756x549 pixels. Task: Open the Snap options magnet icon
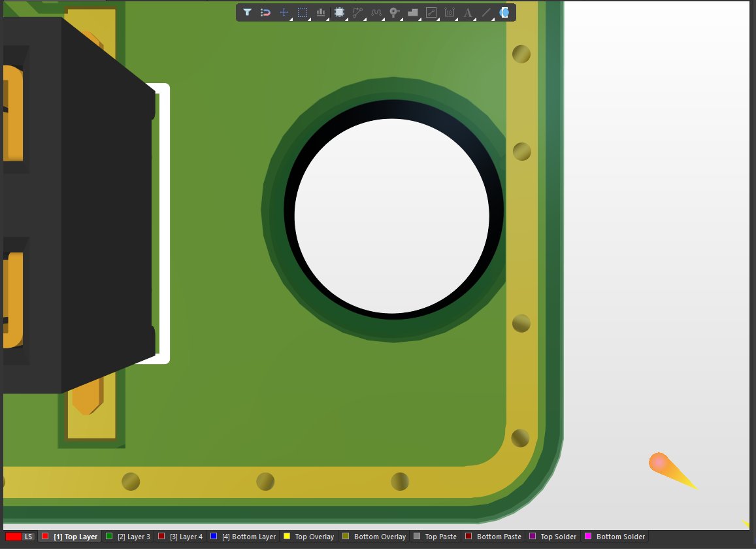265,12
